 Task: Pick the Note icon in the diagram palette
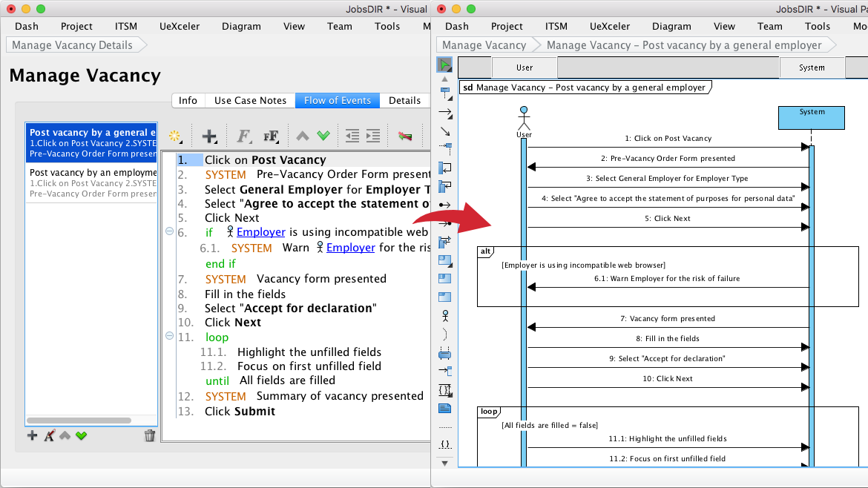tap(444, 409)
